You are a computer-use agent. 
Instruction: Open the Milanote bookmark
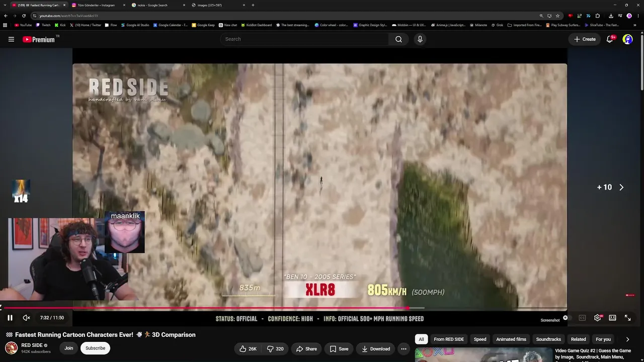point(478,25)
